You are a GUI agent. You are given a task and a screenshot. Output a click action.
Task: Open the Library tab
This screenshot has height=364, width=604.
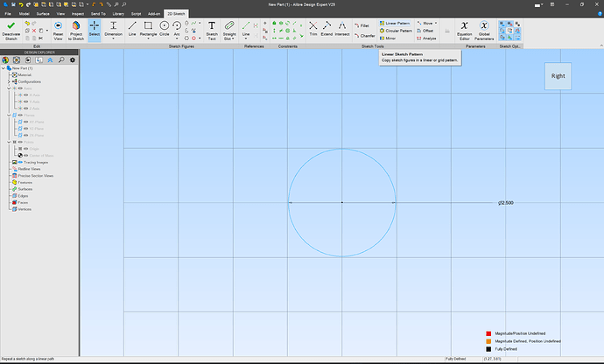tap(118, 13)
